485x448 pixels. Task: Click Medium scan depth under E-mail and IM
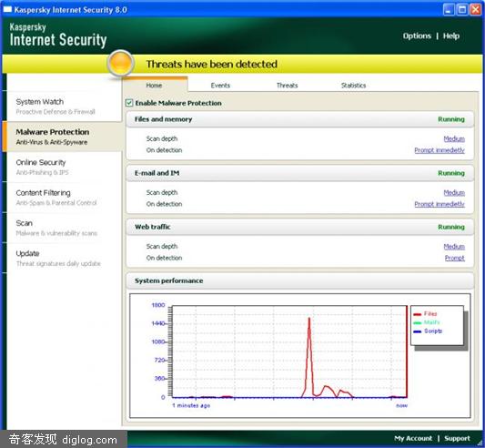pos(454,192)
